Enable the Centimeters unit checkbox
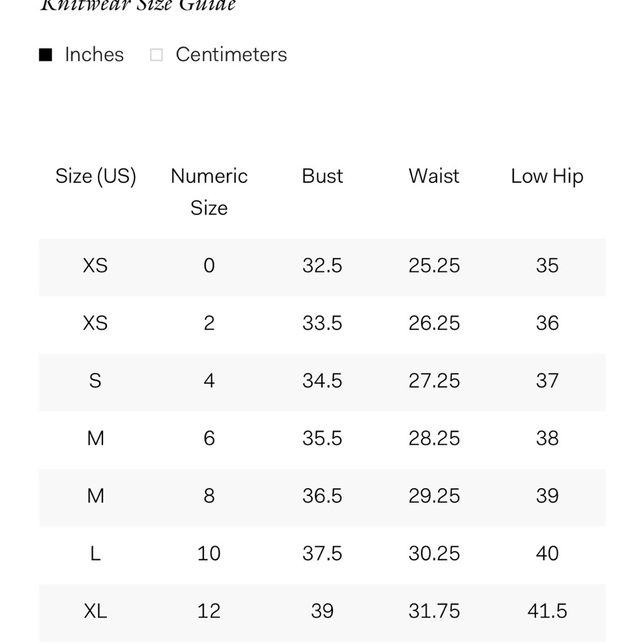The width and height of the screenshot is (644, 644). 156,55
